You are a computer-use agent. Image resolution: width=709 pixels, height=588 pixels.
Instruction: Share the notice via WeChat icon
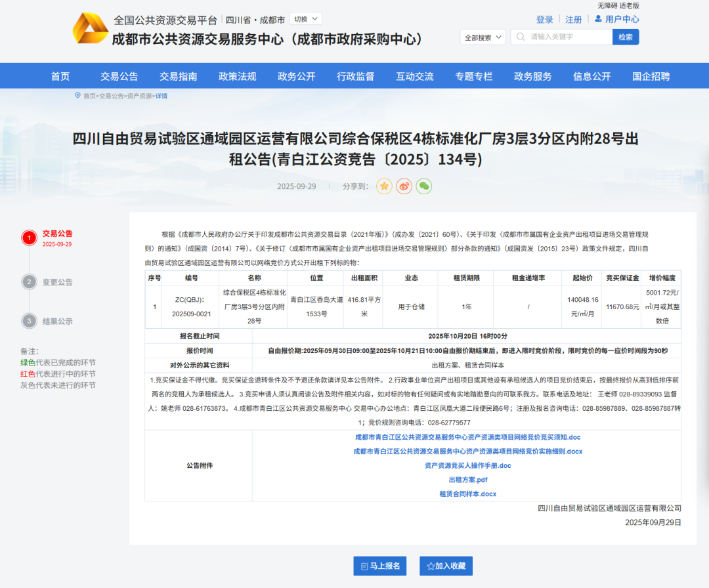425,186
